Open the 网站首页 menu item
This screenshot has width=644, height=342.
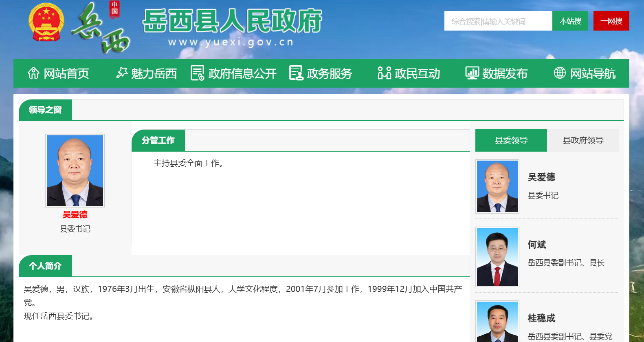(66, 73)
